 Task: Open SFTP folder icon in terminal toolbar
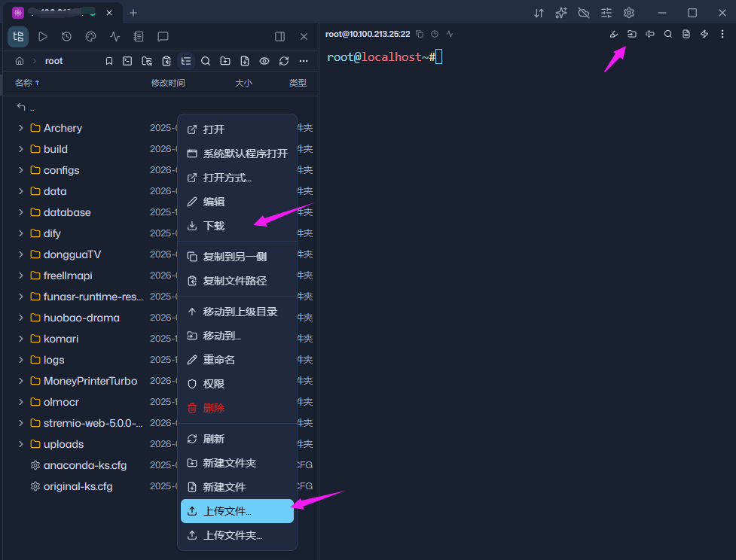click(632, 34)
